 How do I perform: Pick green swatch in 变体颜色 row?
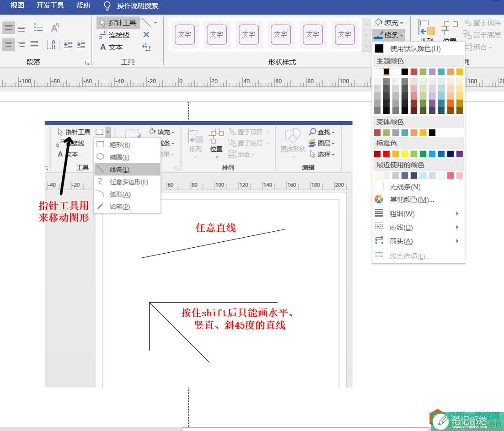[x=386, y=133]
